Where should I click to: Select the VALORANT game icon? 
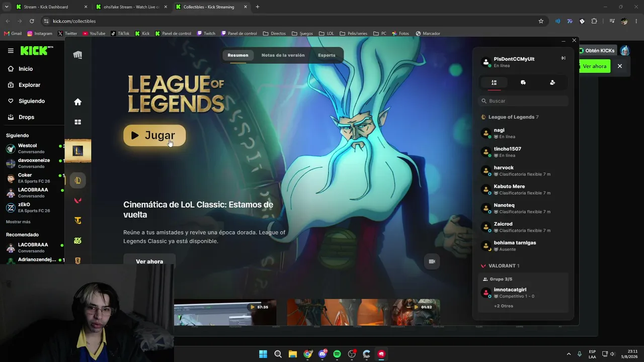pyautogui.click(x=77, y=200)
